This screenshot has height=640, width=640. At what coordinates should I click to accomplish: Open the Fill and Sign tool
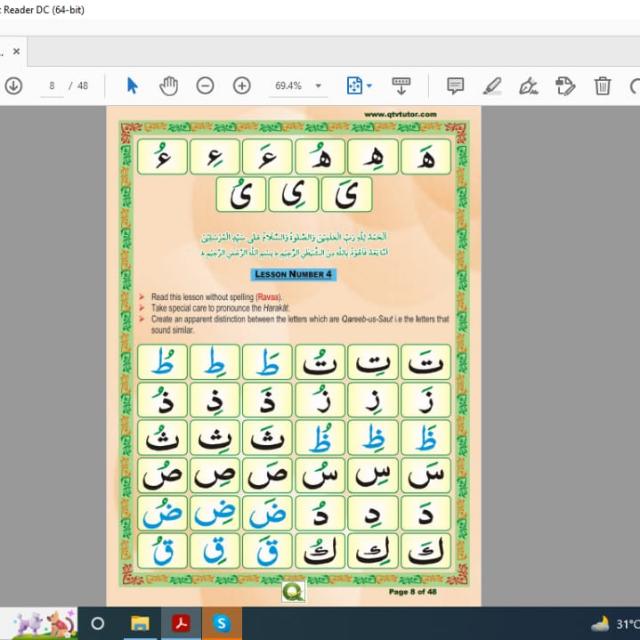(528, 86)
